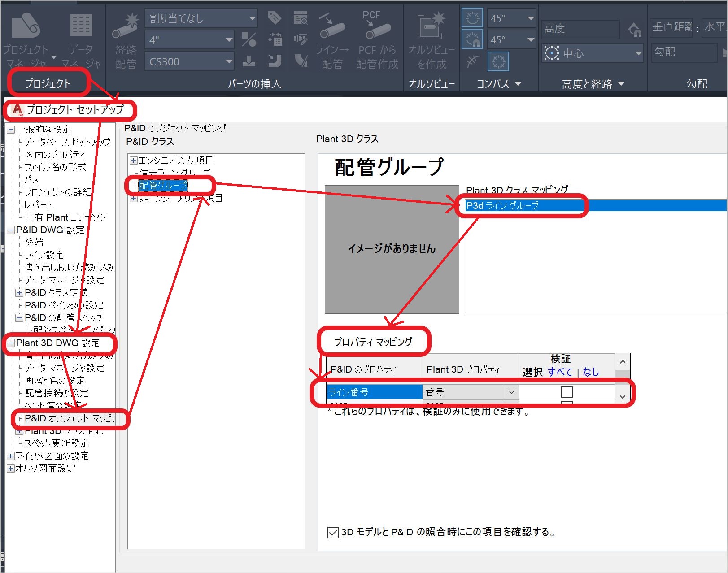Click the download-arrow icon below the percent icon
Image resolution: width=728 pixels, height=573 pixels.
(x=249, y=61)
